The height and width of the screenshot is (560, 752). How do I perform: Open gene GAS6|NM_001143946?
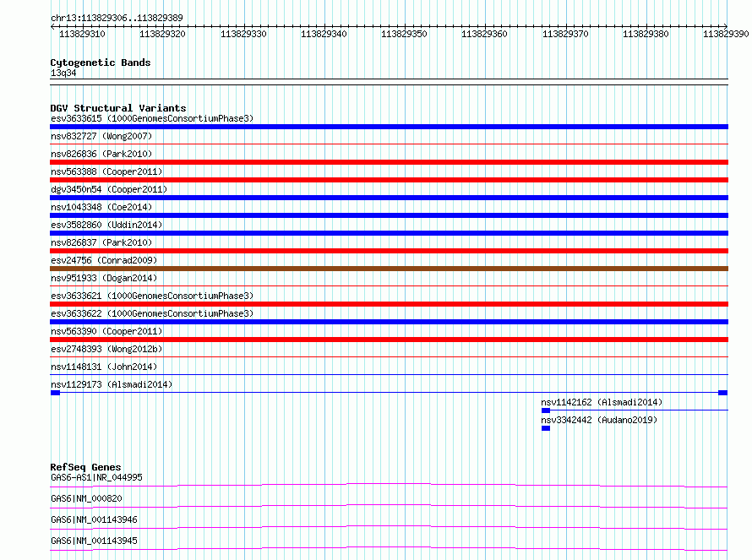94,519
